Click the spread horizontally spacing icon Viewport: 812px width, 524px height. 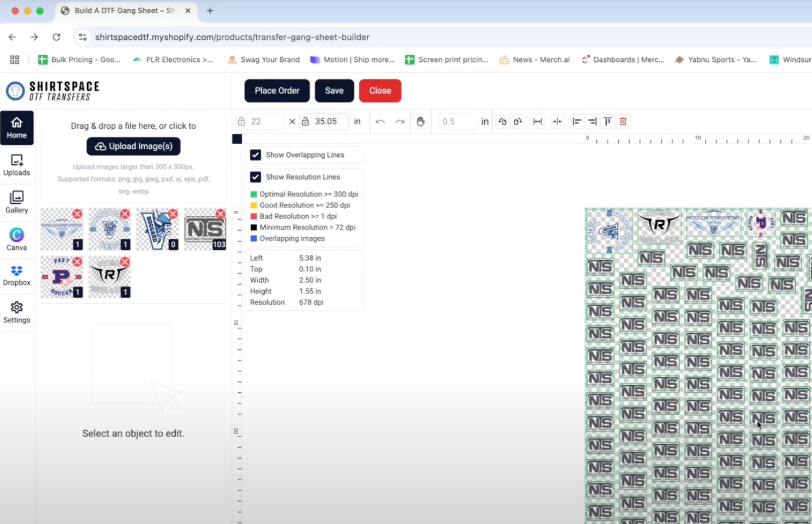coord(537,121)
